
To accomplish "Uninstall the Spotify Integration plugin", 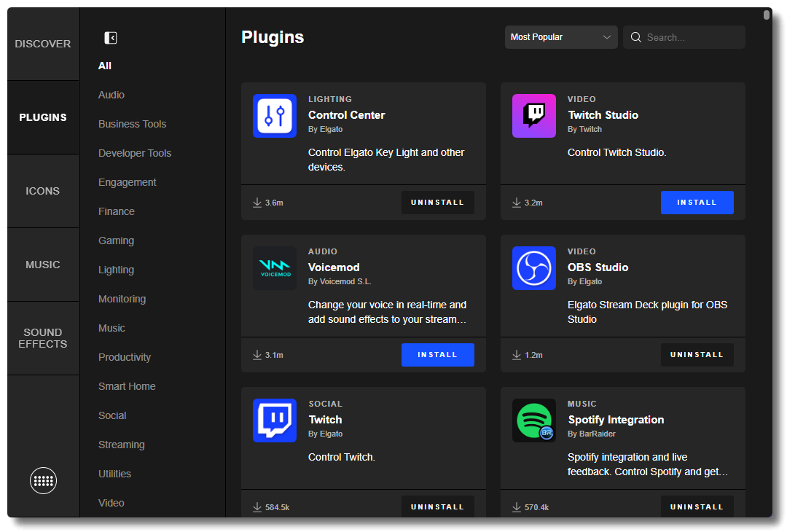I will [697, 506].
